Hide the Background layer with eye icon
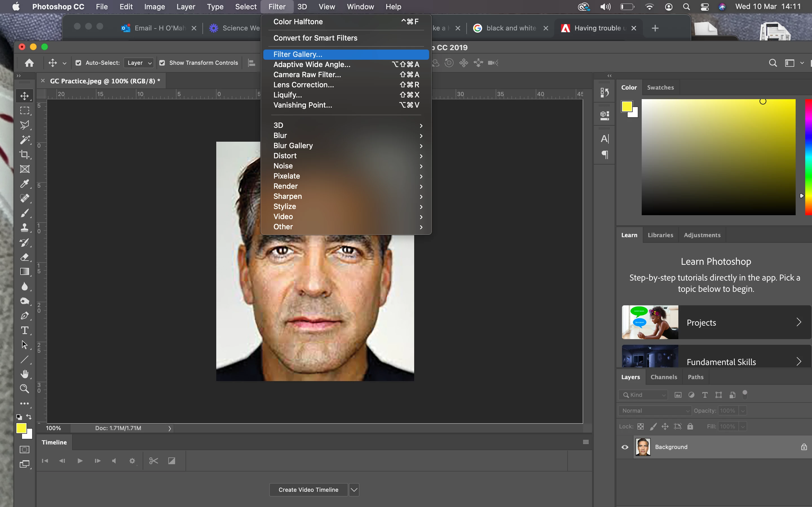This screenshot has height=507, width=812. coord(625,447)
